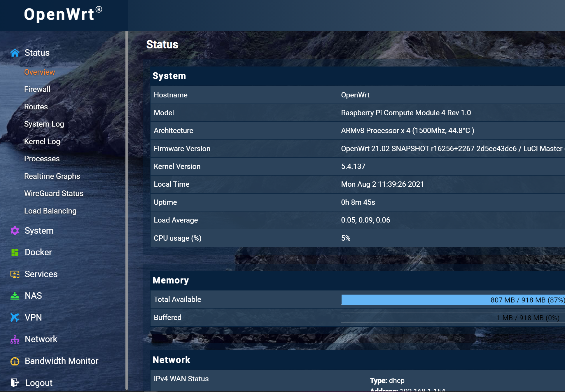565x392 pixels.
Task: Click the Status page title
Action: coord(162,45)
